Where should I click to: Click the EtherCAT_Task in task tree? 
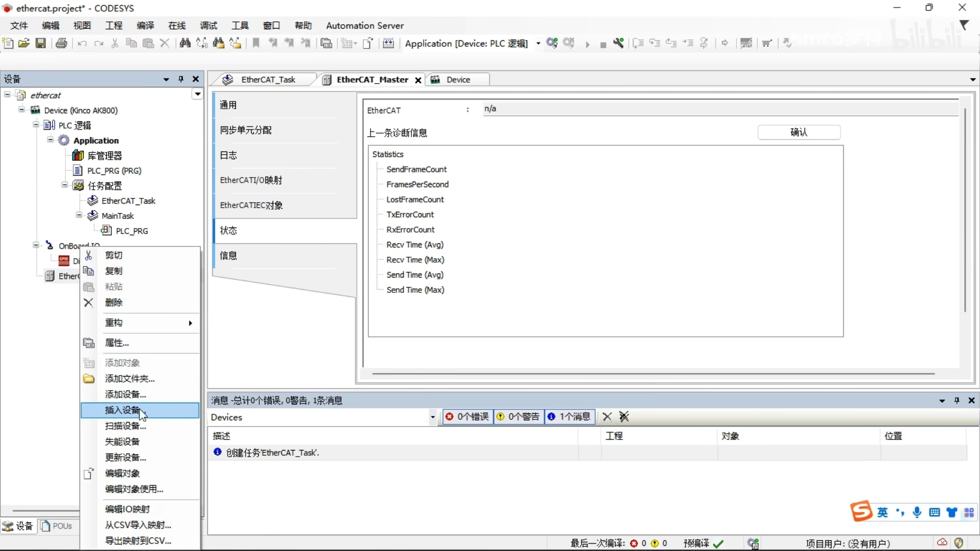[128, 201]
